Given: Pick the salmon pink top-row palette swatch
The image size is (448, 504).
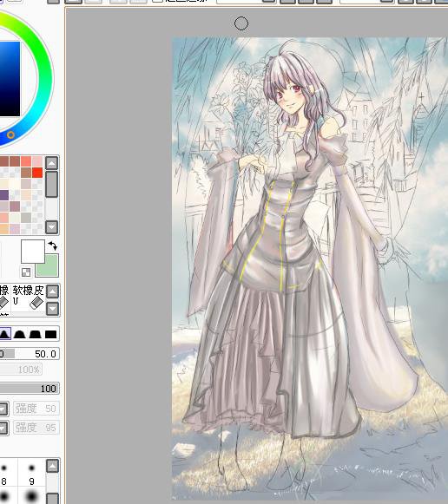Looking at the screenshot, I should 26,161.
